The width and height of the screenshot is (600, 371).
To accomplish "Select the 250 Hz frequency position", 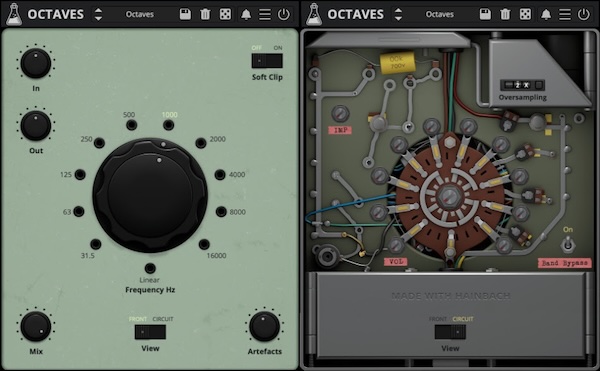I will tap(99, 143).
